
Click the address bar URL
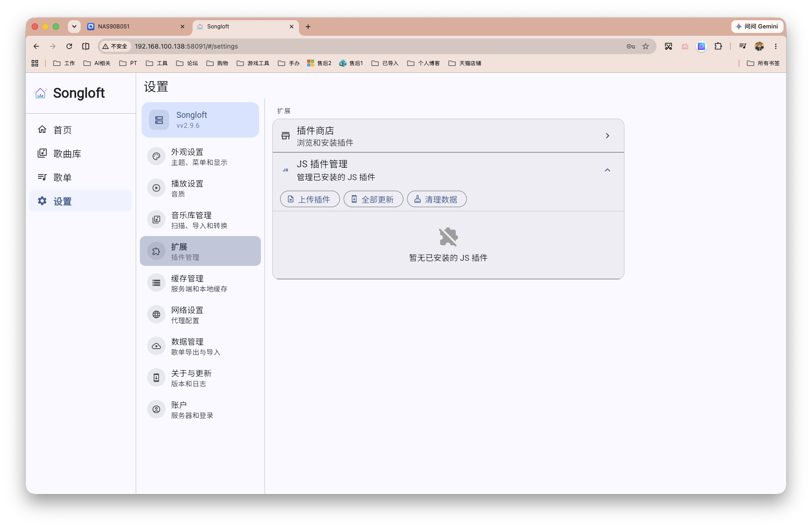(x=186, y=46)
